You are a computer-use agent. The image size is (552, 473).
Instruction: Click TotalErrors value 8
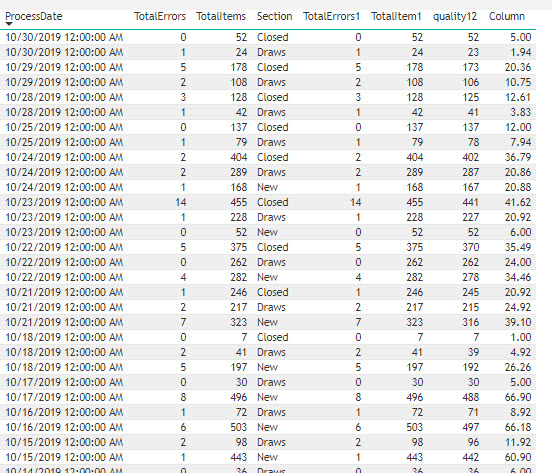(183, 397)
